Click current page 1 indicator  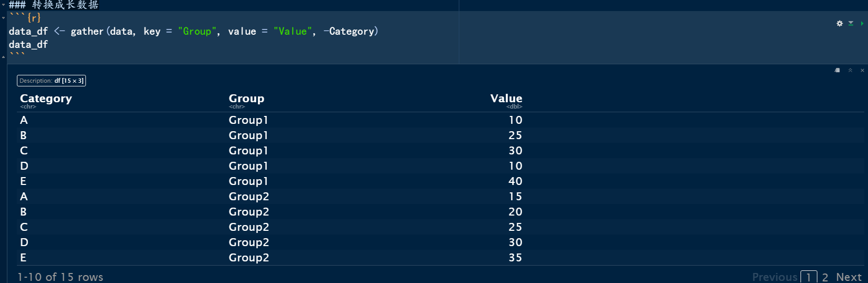tap(808, 277)
